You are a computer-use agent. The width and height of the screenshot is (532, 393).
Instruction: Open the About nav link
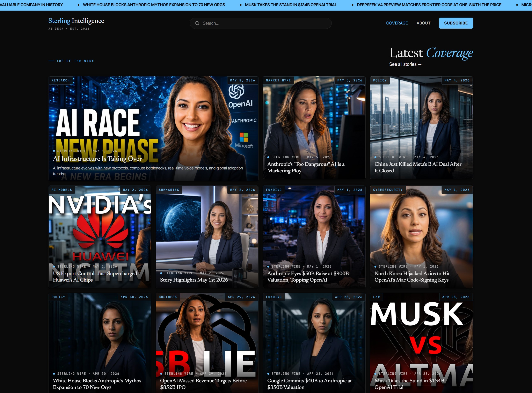(423, 23)
